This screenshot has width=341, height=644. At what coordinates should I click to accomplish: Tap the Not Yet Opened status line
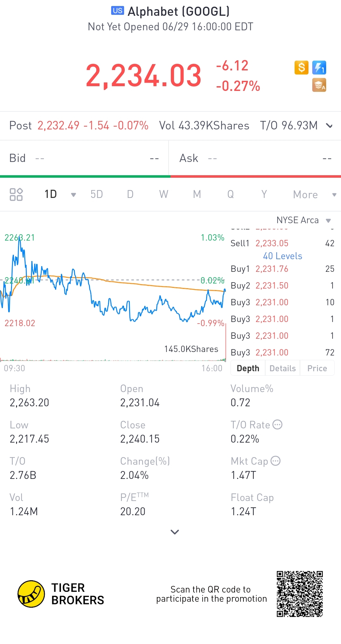pyautogui.click(x=170, y=27)
